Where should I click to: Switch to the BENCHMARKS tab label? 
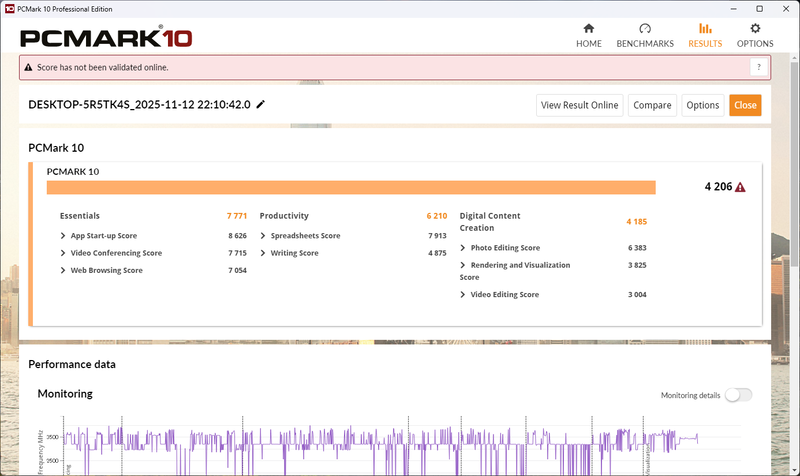(x=645, y=44)
